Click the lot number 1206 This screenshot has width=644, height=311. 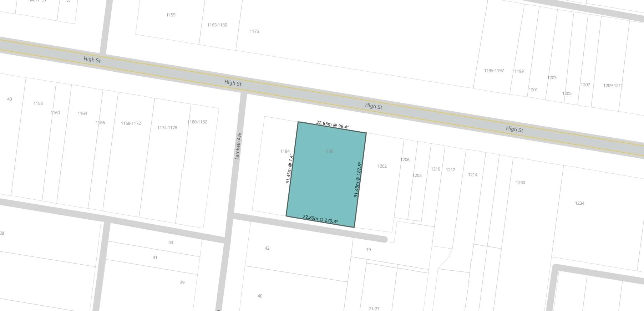pyautogui.click(x=405, y=160)
